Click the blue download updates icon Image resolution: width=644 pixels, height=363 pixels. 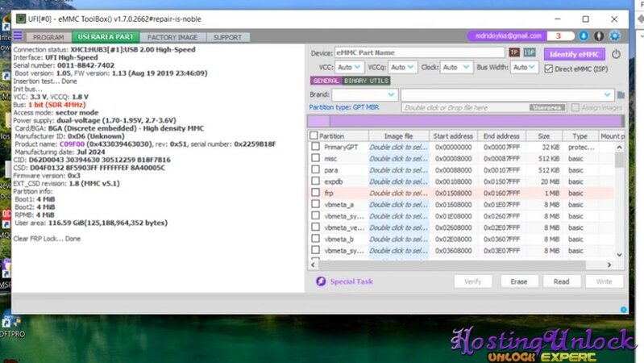tap(584, 36)
